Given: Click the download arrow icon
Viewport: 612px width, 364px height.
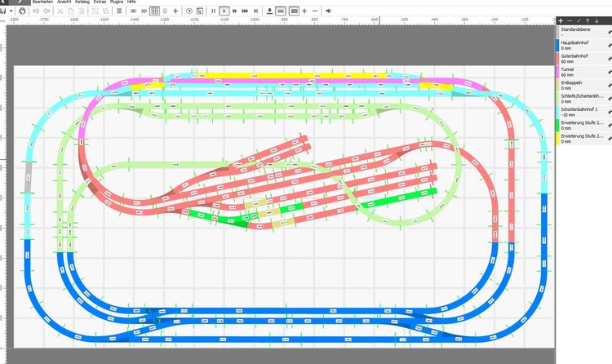Looking at the screenshot, I should pyautogui.click(x=269, y=11).
